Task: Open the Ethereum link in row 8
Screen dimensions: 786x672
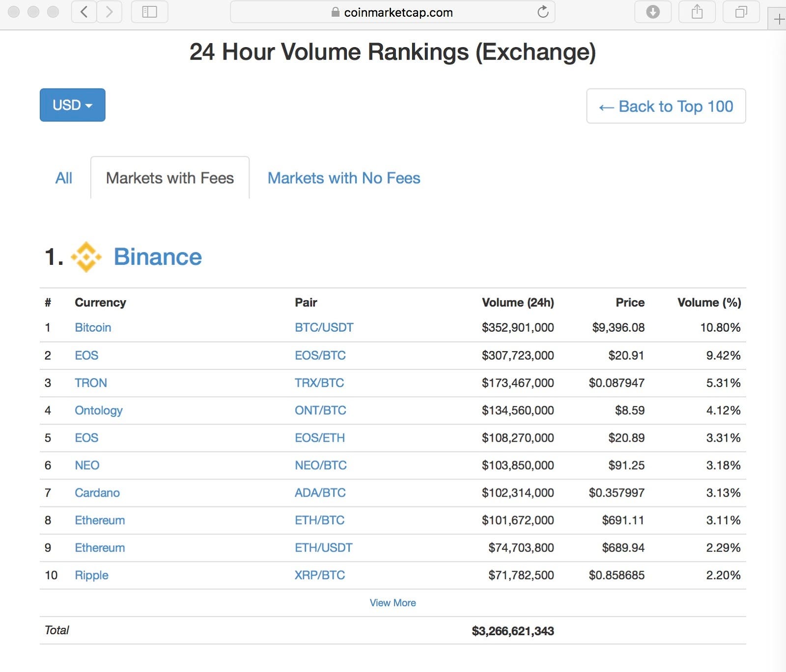Action: pos(100,520)
